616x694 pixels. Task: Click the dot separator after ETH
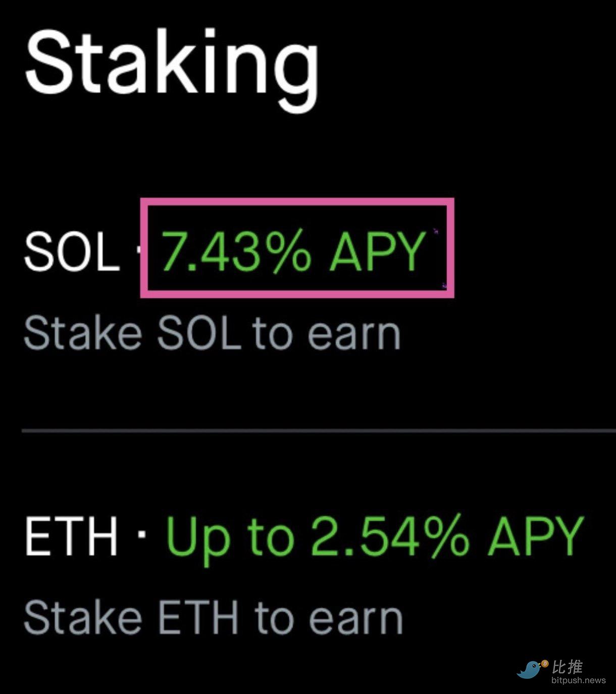pos(142,534)
